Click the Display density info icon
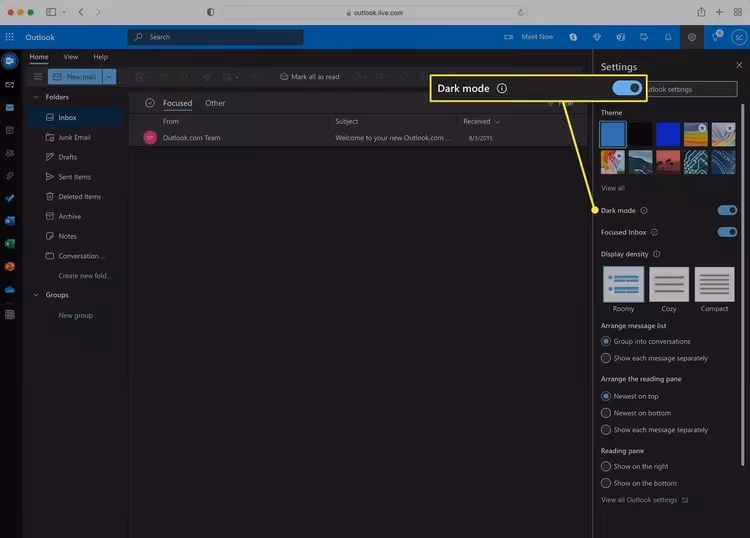 coord(657,254)
